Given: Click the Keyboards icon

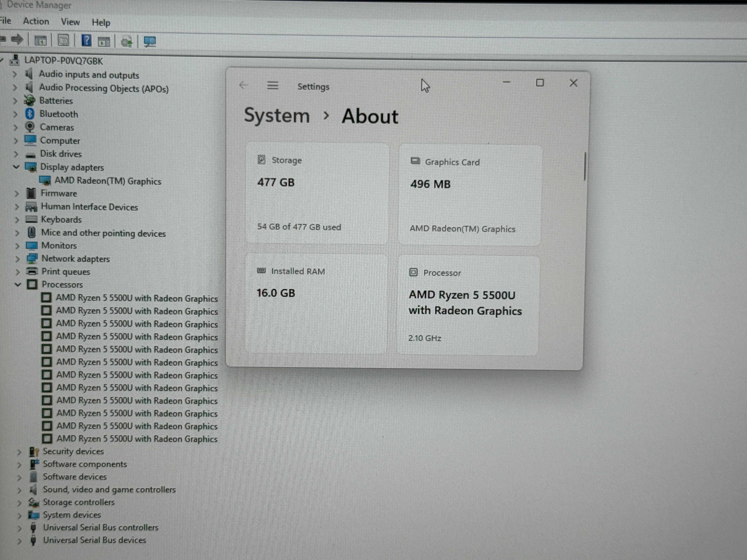Looking at the screenshot, I should [x=31, y=219].
